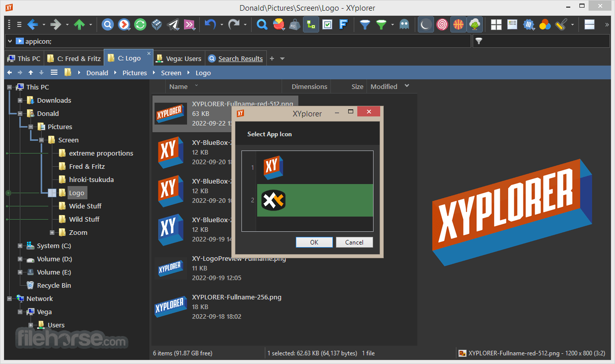Click the three colored circles icon
615x364 pixels.
545,24
